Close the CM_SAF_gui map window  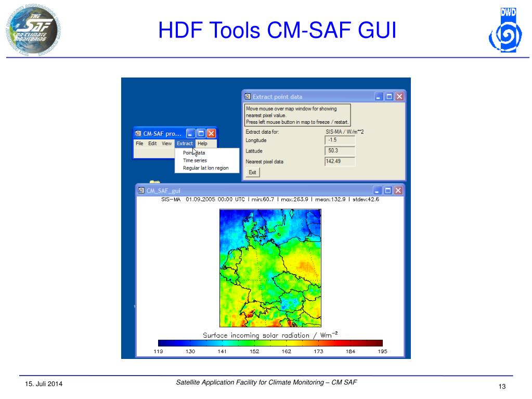(398, 190)
